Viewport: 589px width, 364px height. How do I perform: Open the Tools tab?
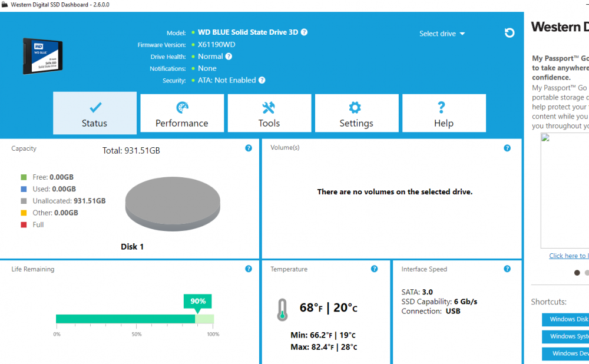(269, 113)
